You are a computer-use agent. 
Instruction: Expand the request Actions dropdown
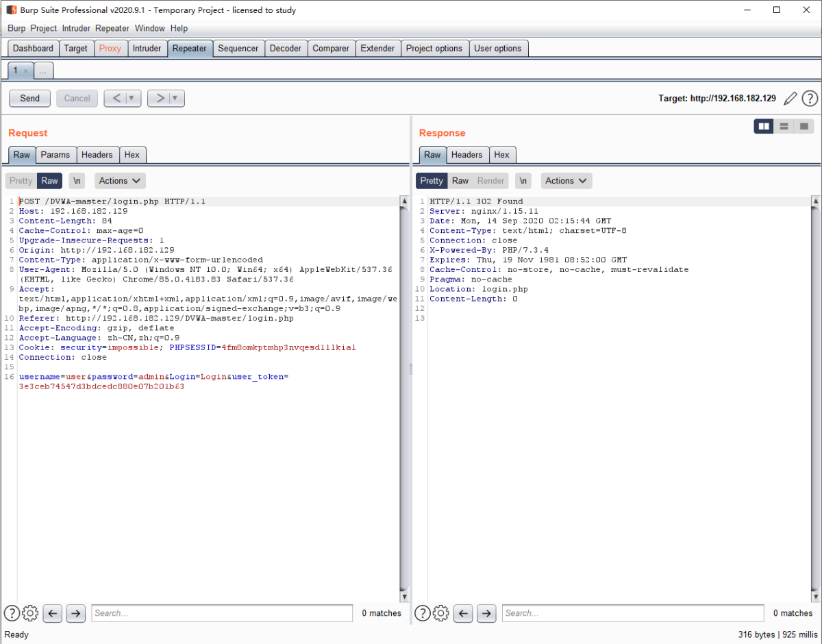120,181
